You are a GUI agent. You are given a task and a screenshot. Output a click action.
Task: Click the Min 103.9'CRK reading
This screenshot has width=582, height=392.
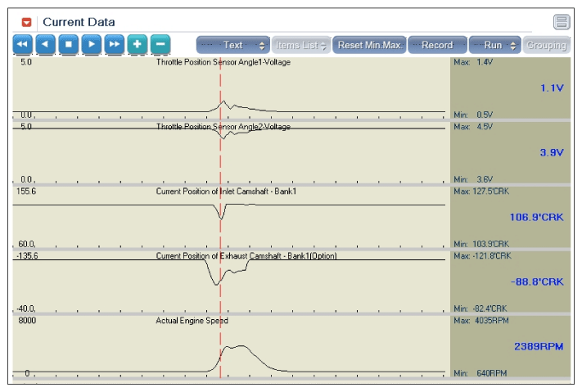point(481,244)
